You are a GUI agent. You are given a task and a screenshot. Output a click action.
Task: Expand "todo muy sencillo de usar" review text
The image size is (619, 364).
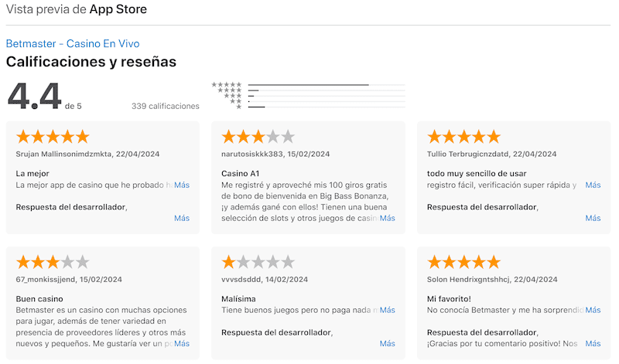[x=593, y=185]
